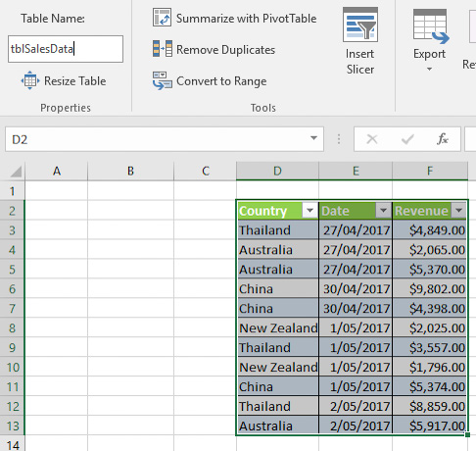Select the New Zealand cell in row 10
This screenshot has height=451, width=476.
click(x=277, y=367)
